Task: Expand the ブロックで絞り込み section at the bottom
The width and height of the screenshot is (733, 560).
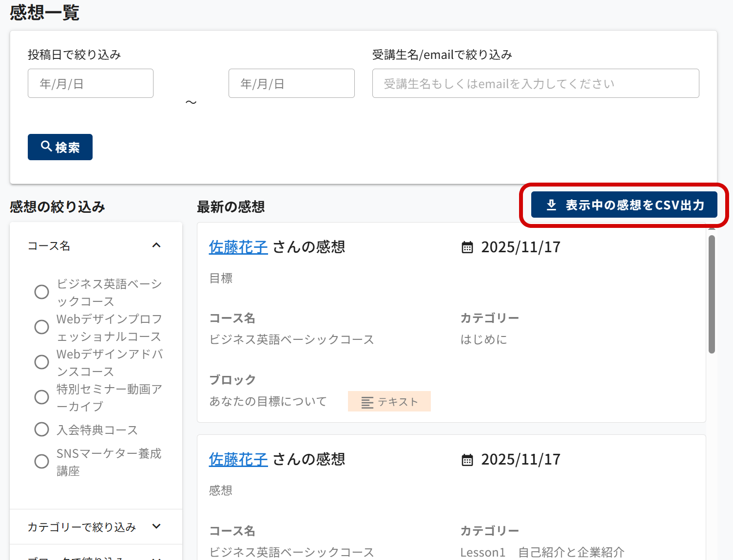Action: coord(156,558)
